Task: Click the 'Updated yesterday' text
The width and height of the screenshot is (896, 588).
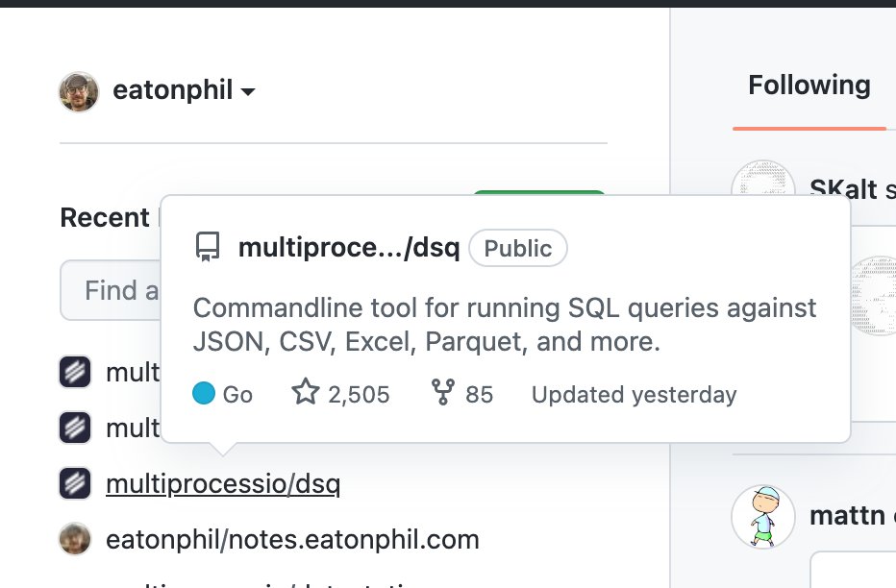Action: coord(634,395)
